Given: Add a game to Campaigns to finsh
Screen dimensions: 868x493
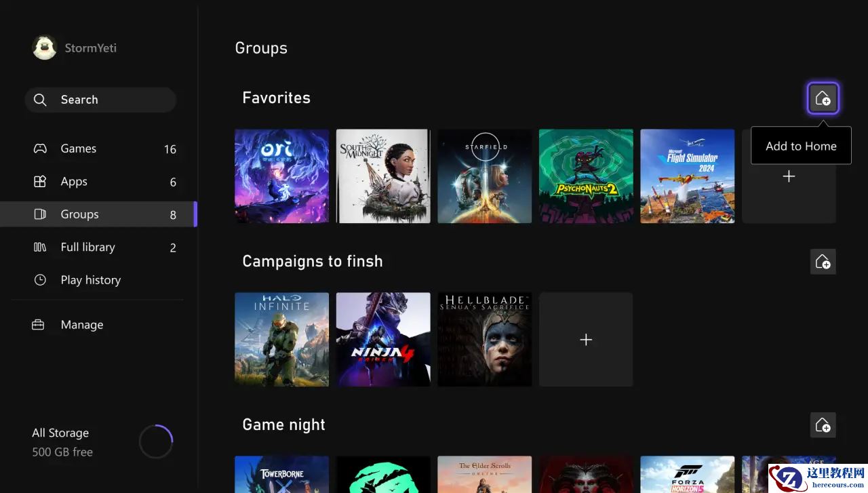Looking at the screenshot, I should click(586, 339).
